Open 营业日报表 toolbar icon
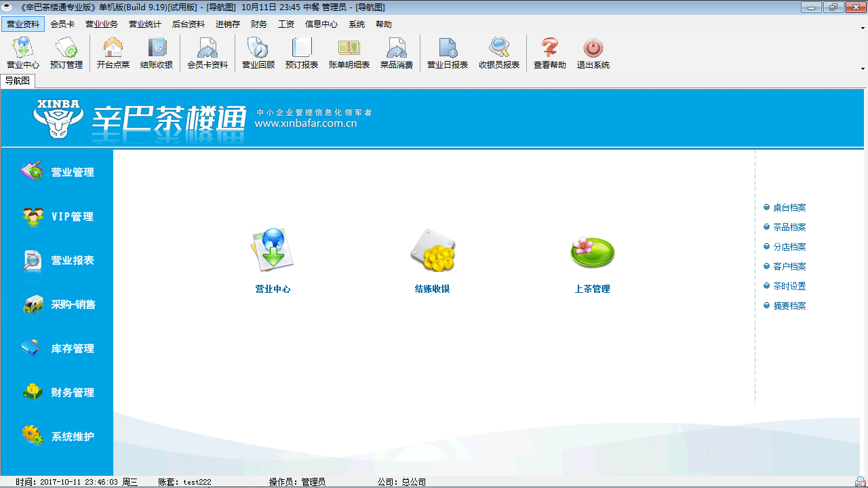Viewport: 868px width, 488px height. click(447, 54)
